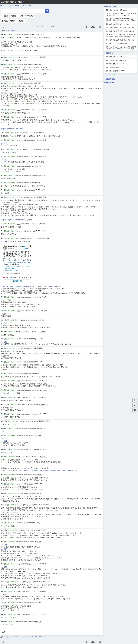This screenshot has width=138, height=644.
Task: Find the 次スレ next thread
Action: click(5, 21)
